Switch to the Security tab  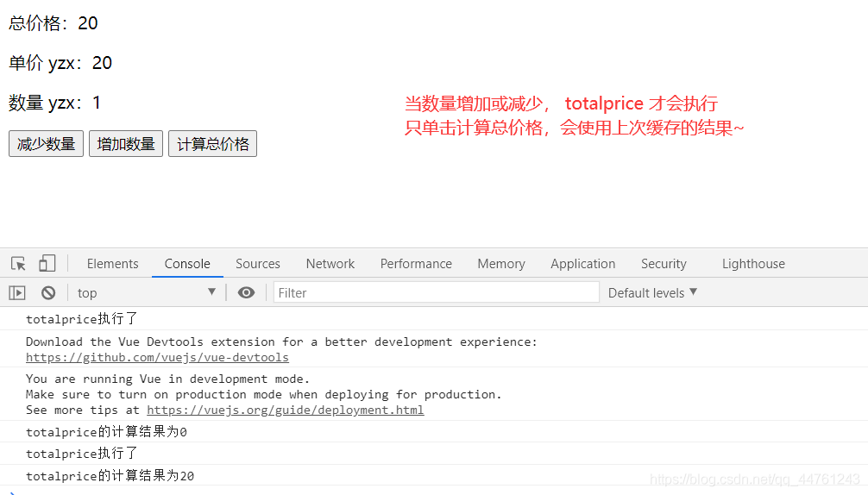click(664, 264)
